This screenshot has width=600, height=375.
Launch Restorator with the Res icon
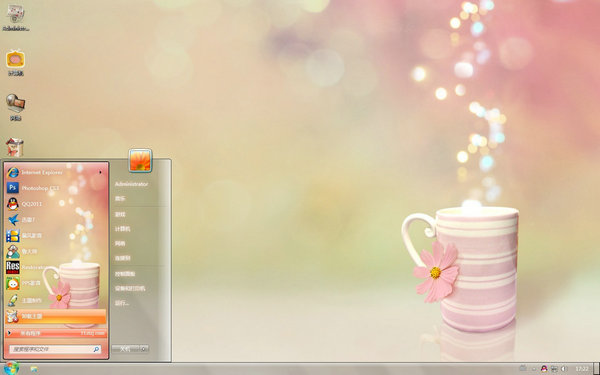(56, 267)
